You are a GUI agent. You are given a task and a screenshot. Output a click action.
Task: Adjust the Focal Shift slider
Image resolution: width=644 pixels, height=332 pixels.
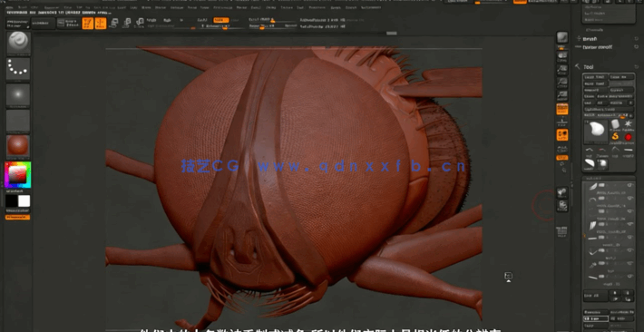(x=271, y=20)
